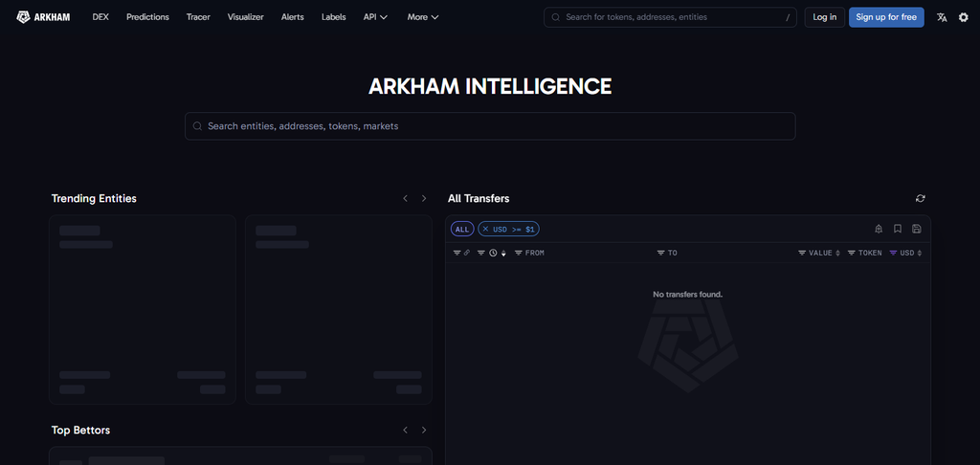Viewport: 980px width, 465px height.
Task: Expand the API dropdown menu
Action: click(x=375, y=17)
